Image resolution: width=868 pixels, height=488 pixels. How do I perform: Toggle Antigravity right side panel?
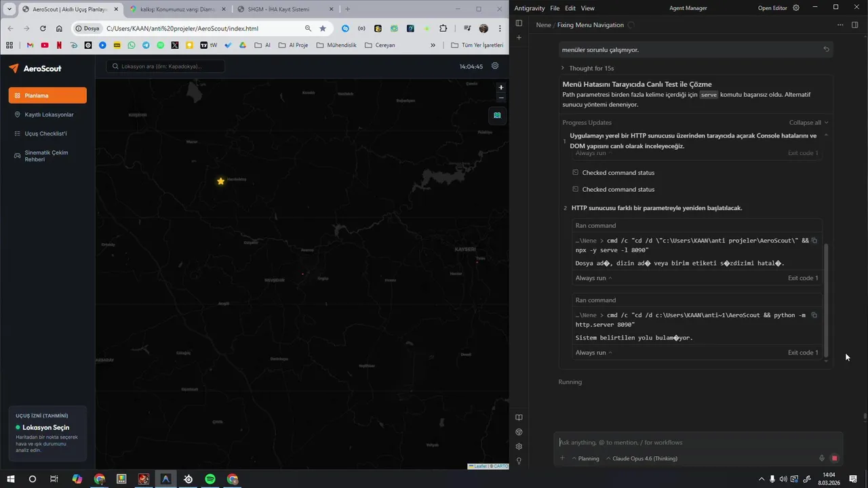click(x=854, y=25)
